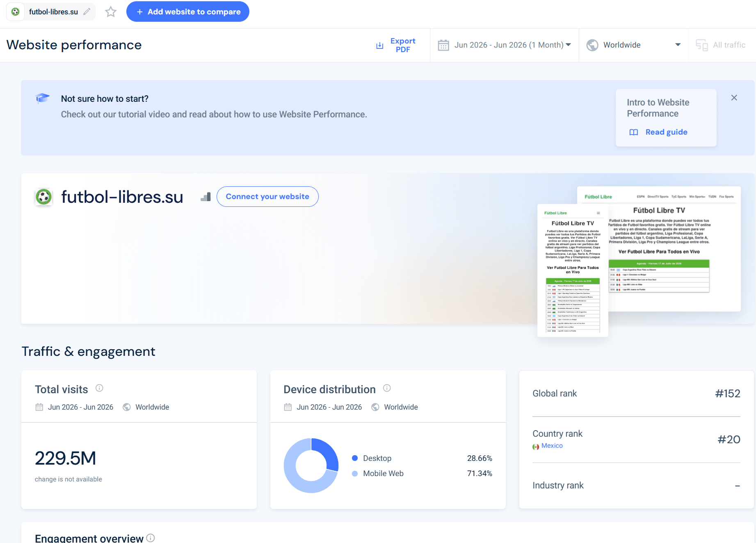This screenshot has height=543, width=756.
Task: Click calendar icon in Total visits card
Action: (39, 407)
